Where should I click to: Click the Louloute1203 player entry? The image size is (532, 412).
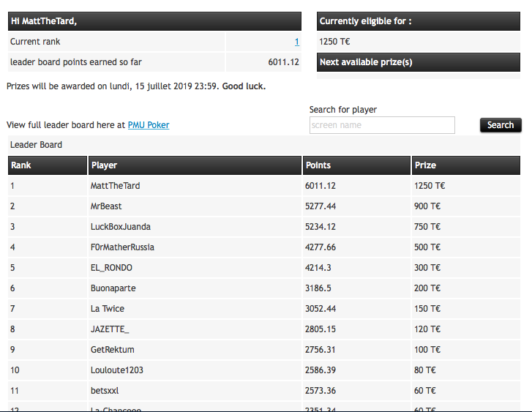(x=116, y=370)
